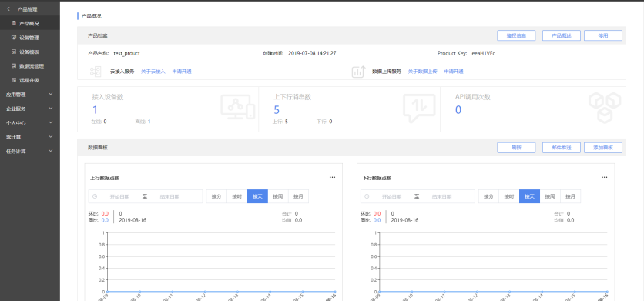Viewport: 644px width, 301px height.
Task: Click the 接入设备数 value 1
Action: click(95, 109)
